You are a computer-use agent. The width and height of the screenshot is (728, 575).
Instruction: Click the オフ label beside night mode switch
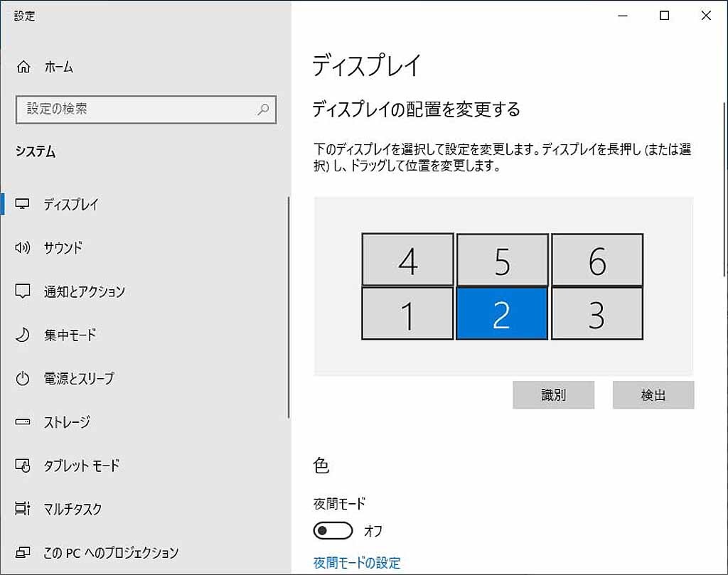click(373, 530)
